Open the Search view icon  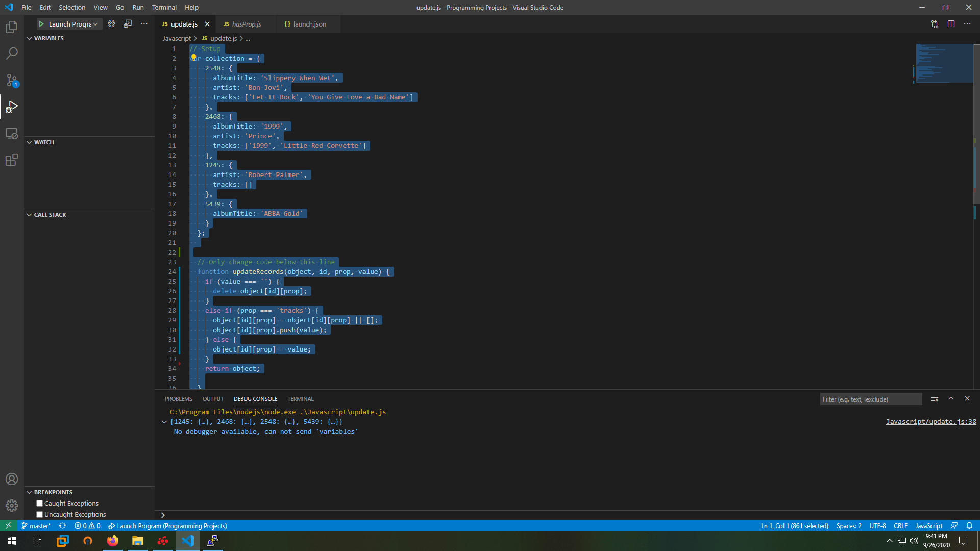[12, 54]
